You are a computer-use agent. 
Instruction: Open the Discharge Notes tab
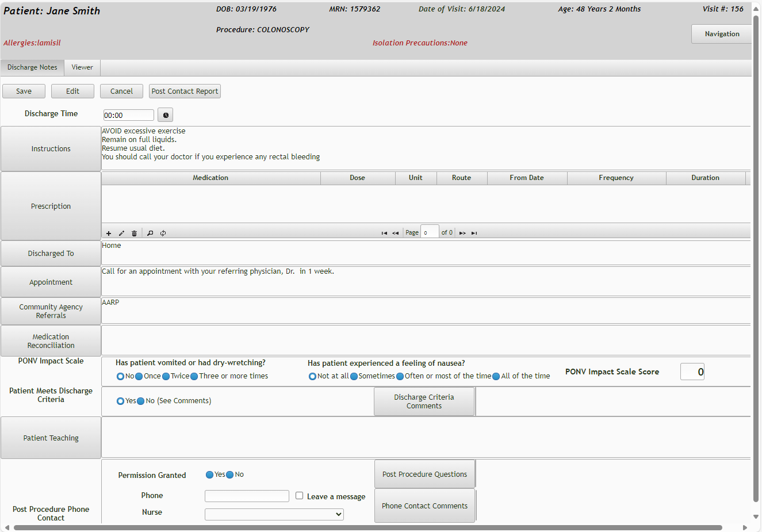pos(32,67)
